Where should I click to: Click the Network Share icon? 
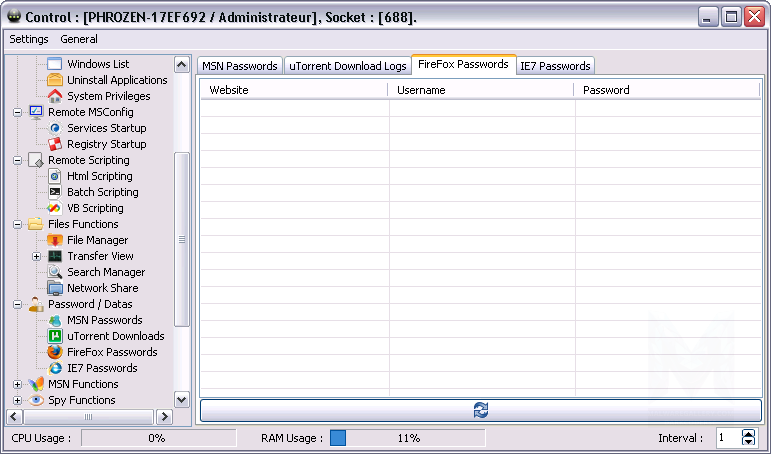point(55,288)
